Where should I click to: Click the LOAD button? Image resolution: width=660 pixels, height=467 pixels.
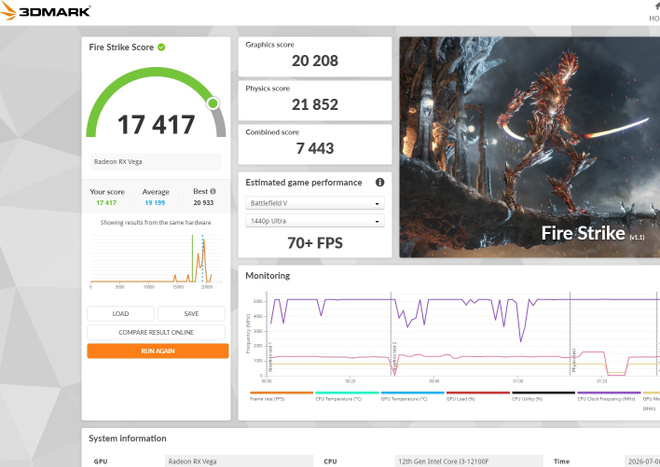coord(121,314)
